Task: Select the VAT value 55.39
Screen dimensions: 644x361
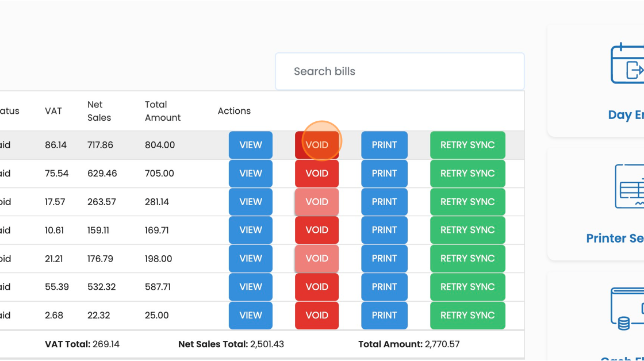Action: (57, 287)
